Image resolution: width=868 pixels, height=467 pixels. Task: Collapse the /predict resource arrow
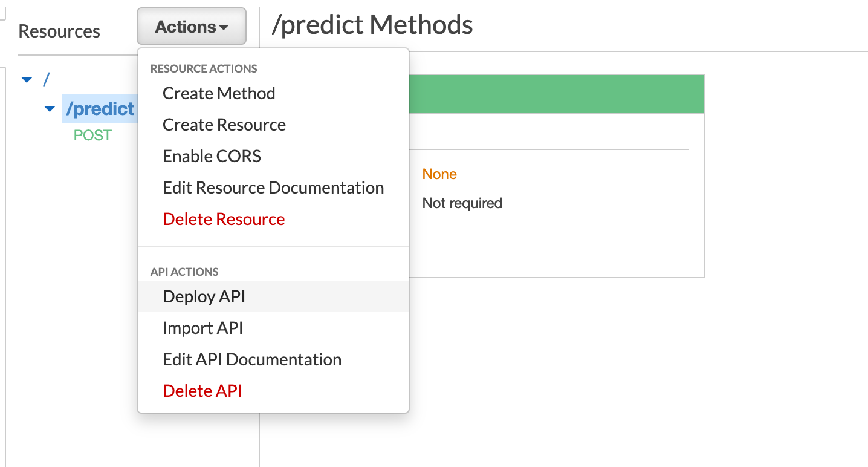[50, 109]
